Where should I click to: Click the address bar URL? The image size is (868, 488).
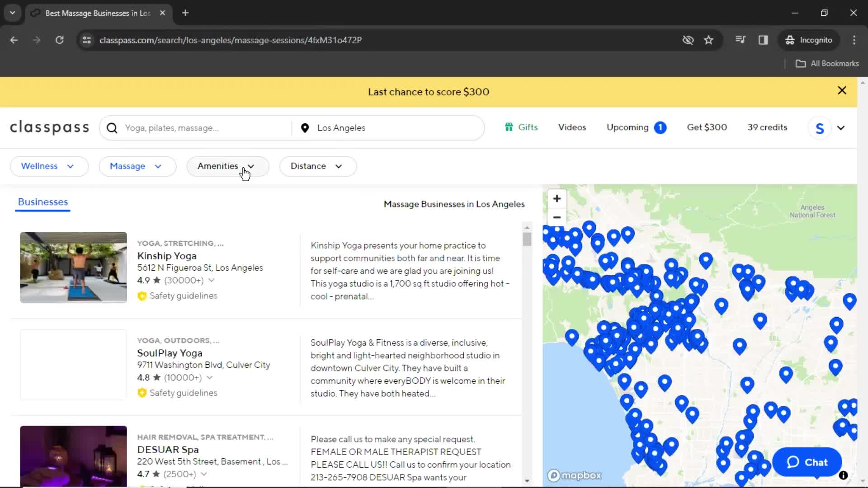(x=231, y=40)
